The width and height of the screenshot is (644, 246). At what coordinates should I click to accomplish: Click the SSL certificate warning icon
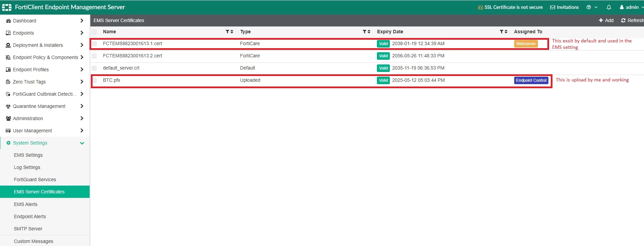pyautogui.click(x=480, y=7)
